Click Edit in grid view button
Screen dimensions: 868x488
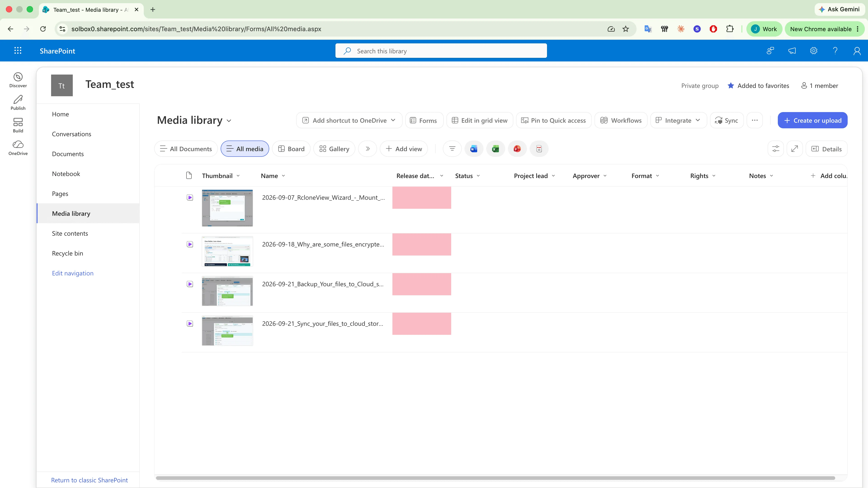(x=479, y=120)
